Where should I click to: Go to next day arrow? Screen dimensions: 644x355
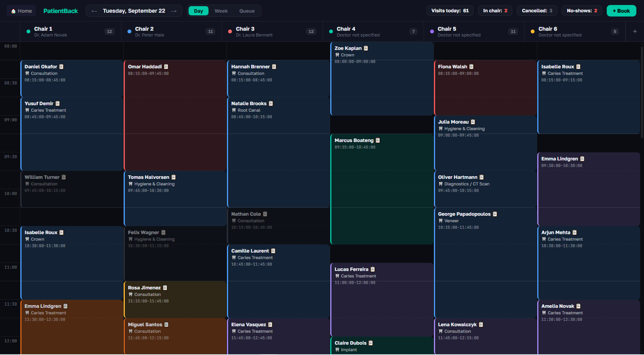pos(174,11)
